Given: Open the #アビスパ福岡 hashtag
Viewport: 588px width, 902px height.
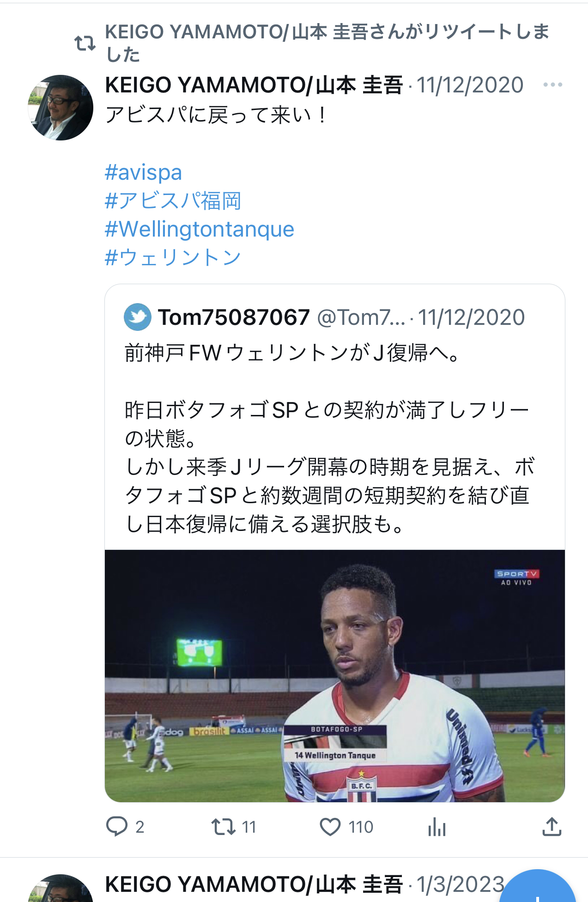Looking at the screenshot, I should pyautogui.click(x=173, y=201).
